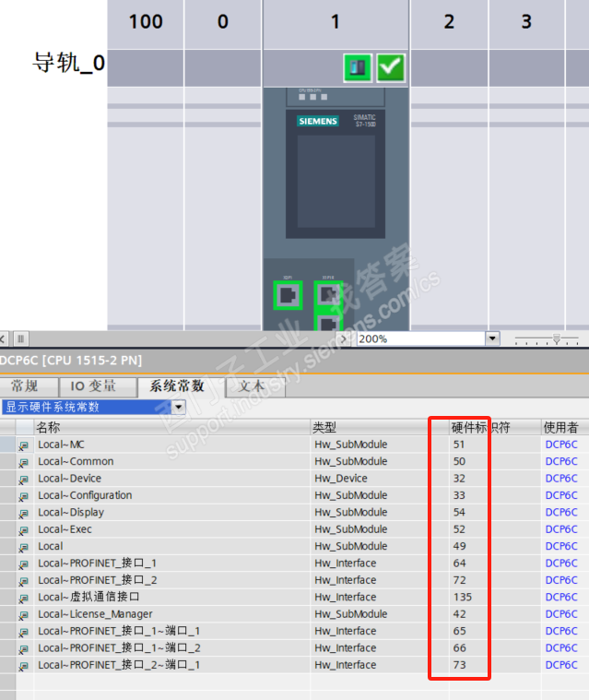
Task: Select rack slot 3 header
Action: pyautogui.click(x=526, y=22)
